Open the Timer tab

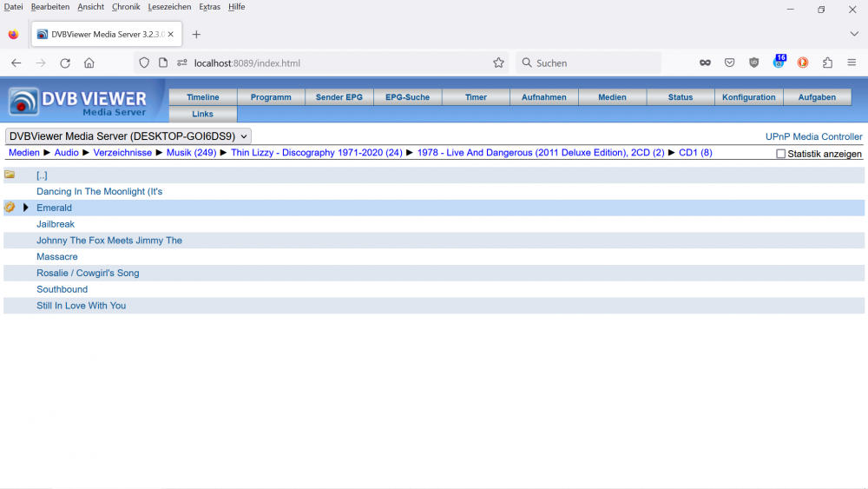pyautogui.click(x=476, y=97)
